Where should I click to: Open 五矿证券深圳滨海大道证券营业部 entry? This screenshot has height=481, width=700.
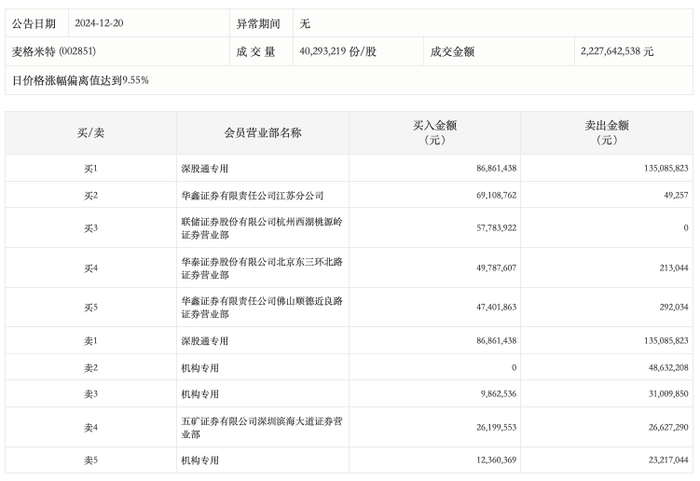(x=262, y=427)
